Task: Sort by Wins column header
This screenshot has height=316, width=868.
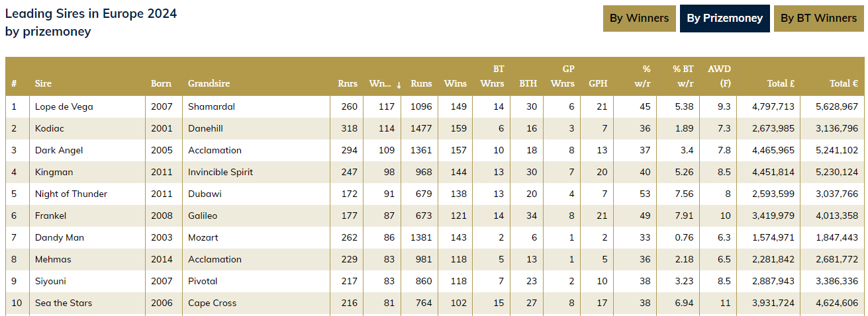Action: tap(456, 84)
